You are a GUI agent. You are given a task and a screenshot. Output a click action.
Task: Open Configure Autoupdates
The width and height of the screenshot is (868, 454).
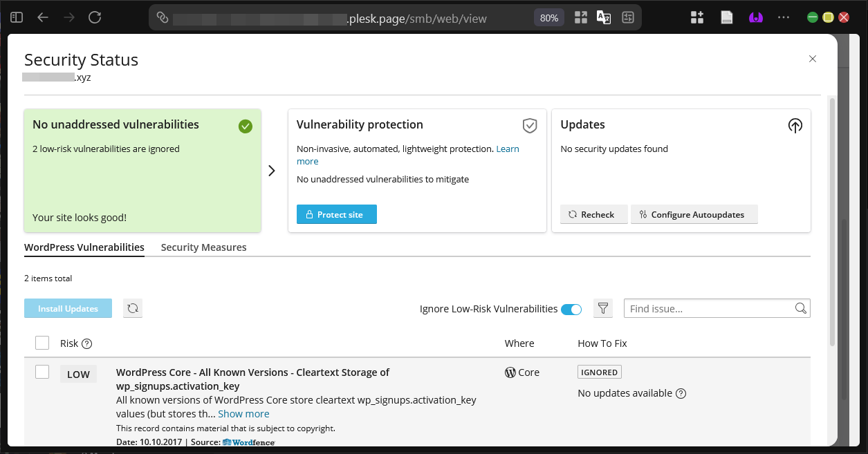[694, 214]
